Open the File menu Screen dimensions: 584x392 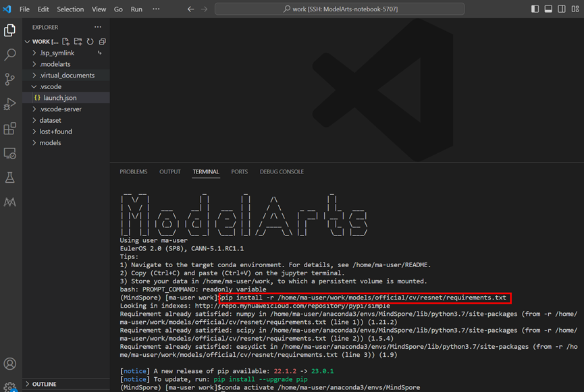(x=24, y=9)
